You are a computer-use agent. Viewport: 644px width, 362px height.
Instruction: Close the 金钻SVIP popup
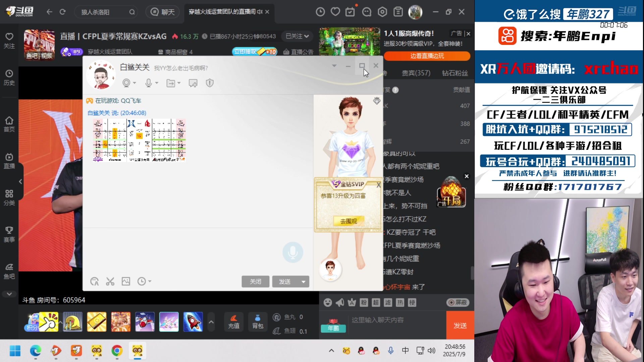378,185
